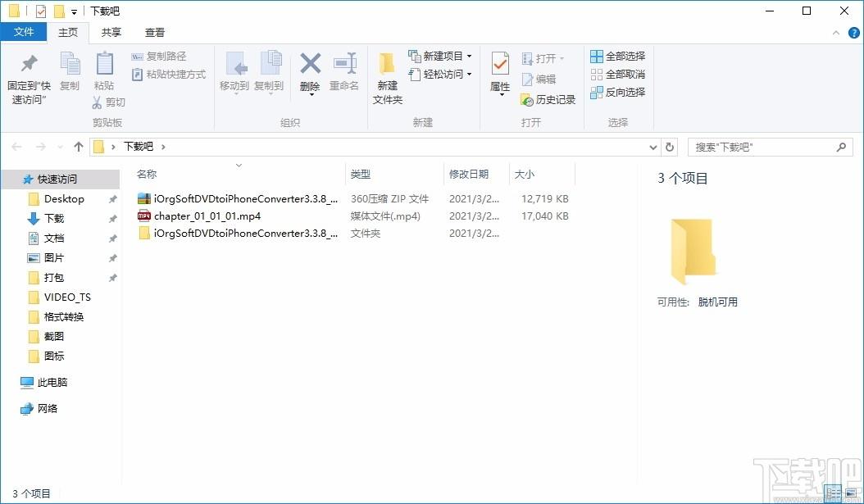Go up one folder level
The height and width of the screenshot is (504, 864).
coord(78,147)
